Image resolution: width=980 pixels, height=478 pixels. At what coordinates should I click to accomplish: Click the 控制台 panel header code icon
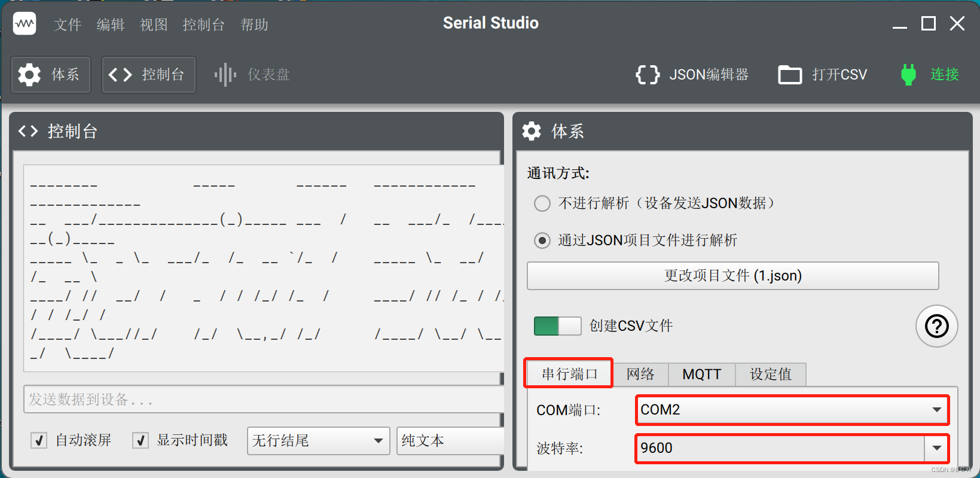coord(28,131)
